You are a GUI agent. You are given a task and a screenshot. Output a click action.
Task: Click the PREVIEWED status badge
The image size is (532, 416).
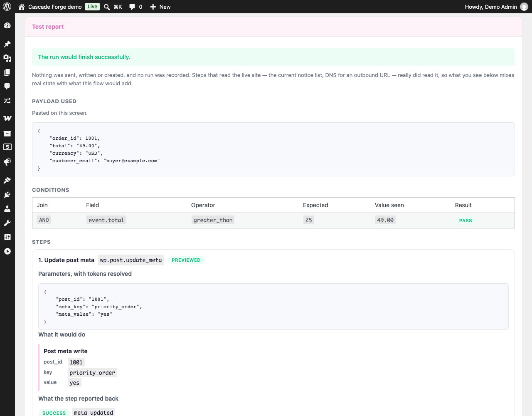pyautogui.click(x=186, y=260)
